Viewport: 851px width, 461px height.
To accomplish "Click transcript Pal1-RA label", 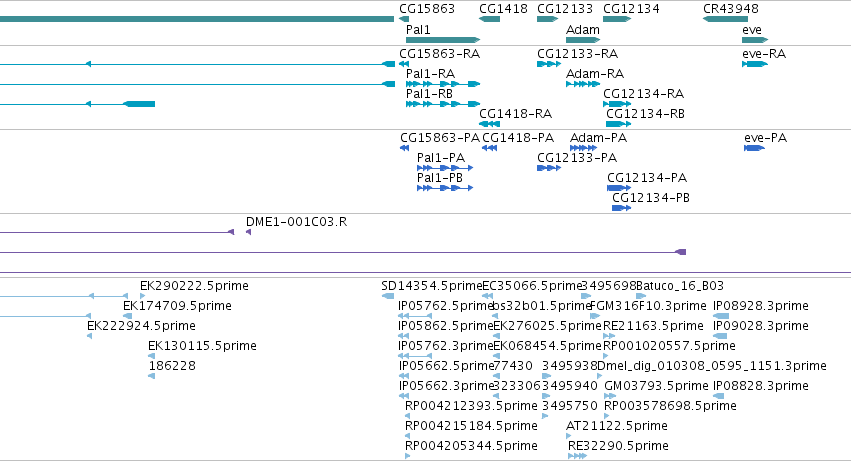I will tap(430, 74).
